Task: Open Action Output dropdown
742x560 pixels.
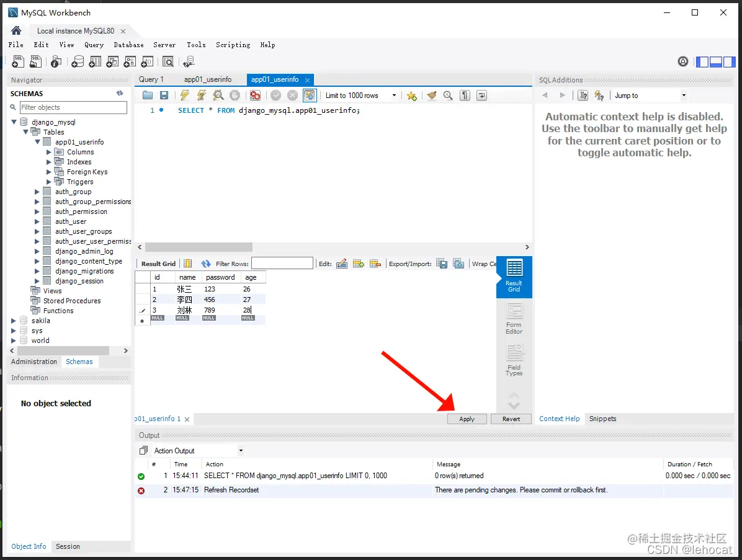Action: pos(241,451)
